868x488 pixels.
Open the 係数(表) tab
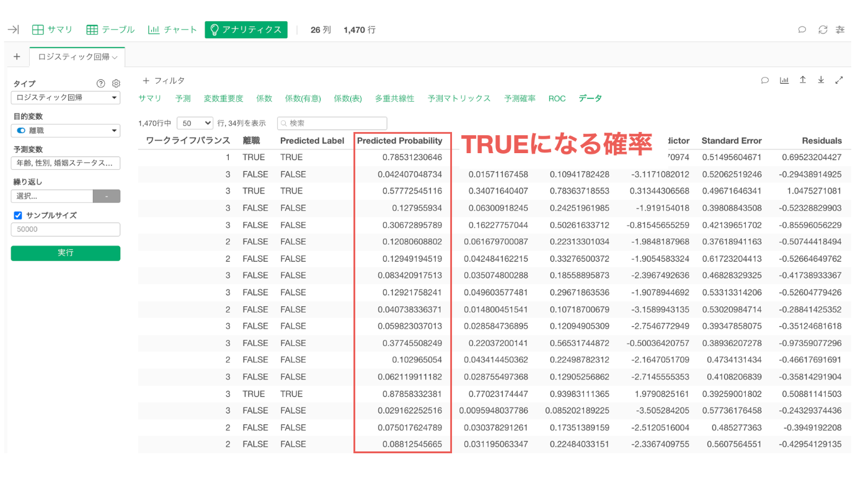[x=348, y=99]
